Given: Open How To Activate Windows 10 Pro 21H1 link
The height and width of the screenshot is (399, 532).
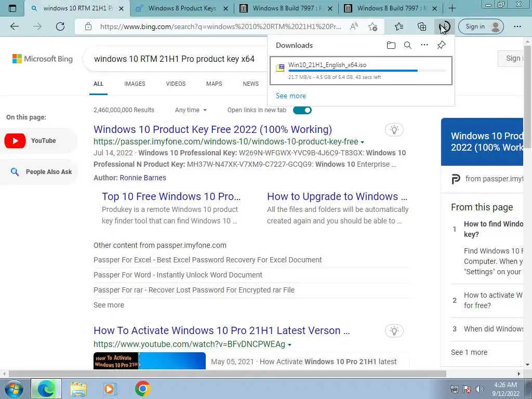Looking at the screenshot, I should point(221,330).
